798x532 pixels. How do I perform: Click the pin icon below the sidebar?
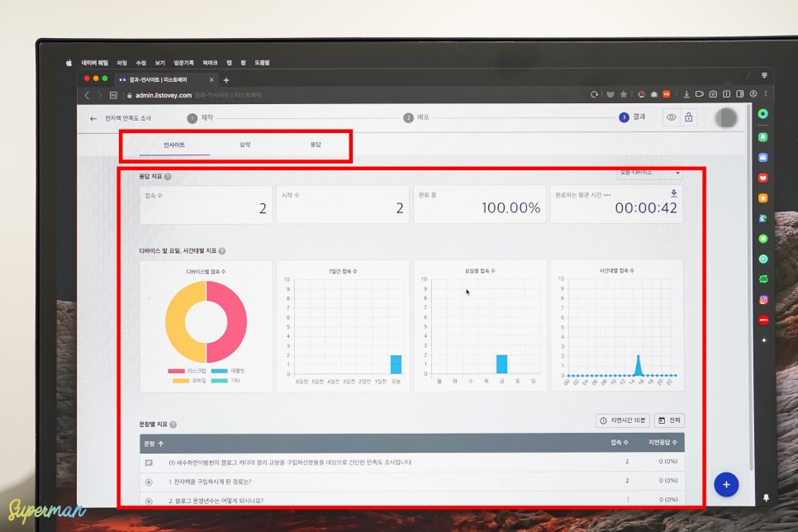pos(766,498)
